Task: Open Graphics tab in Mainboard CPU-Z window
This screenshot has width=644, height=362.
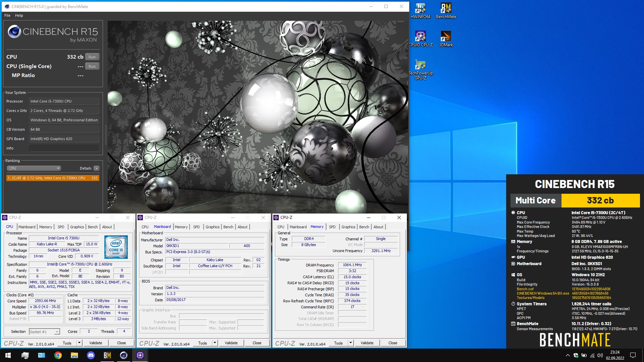Action: 212,227
